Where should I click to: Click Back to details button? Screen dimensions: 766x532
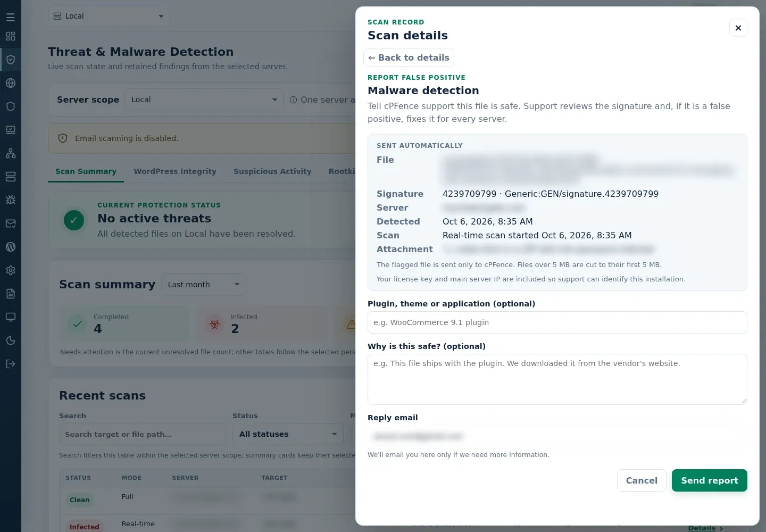pyautogui.click(x=409, y=57)
